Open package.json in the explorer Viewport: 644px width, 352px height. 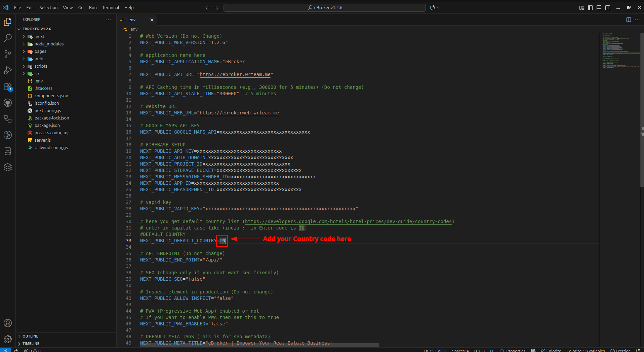(x=47, y=126)
